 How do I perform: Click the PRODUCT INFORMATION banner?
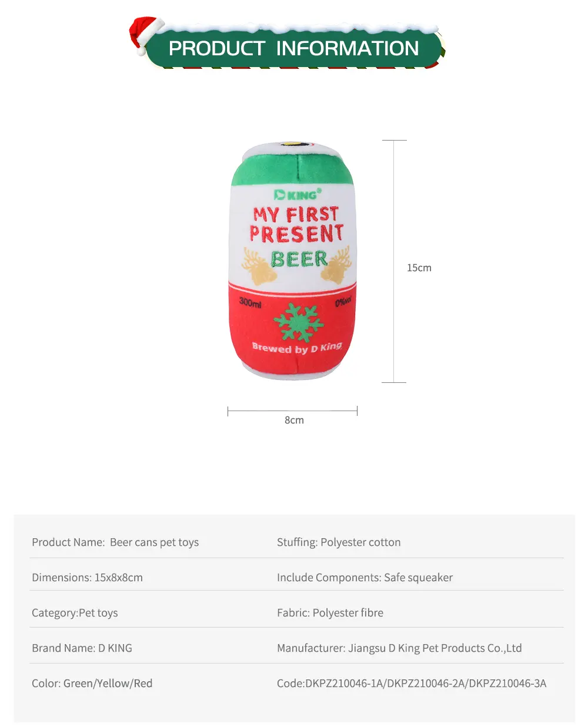tap(293, 48)
